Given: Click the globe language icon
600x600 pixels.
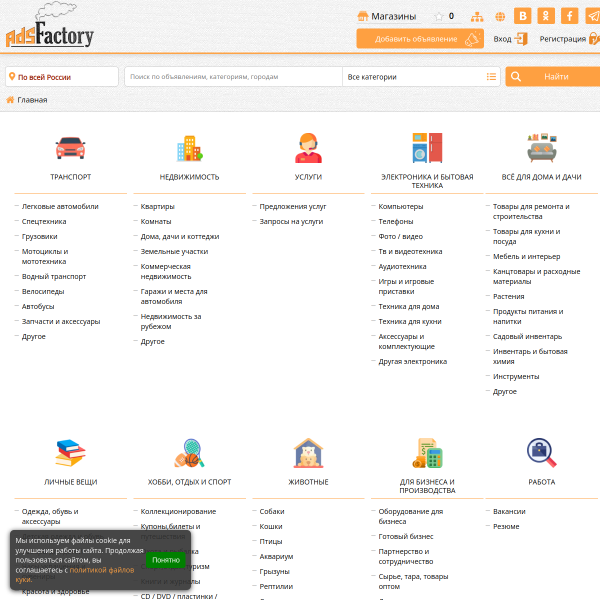Looking at the screenshot, I should tap(500, 16).
